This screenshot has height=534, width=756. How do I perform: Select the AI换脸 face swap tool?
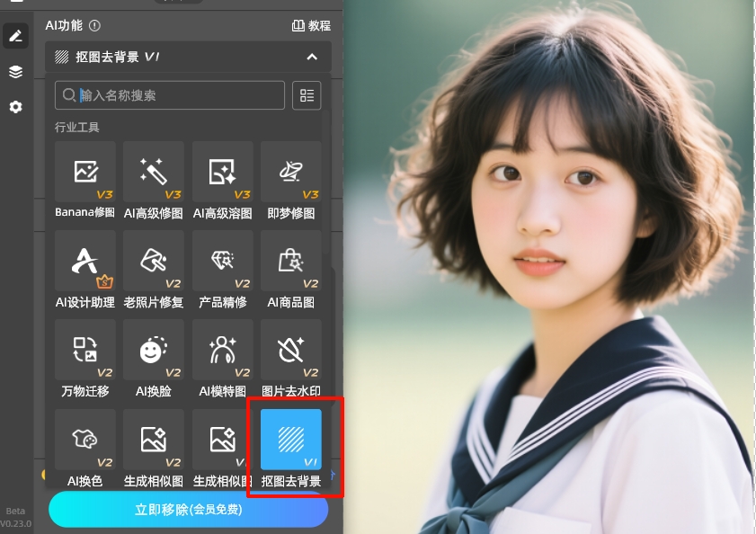(x=154, y=351)
